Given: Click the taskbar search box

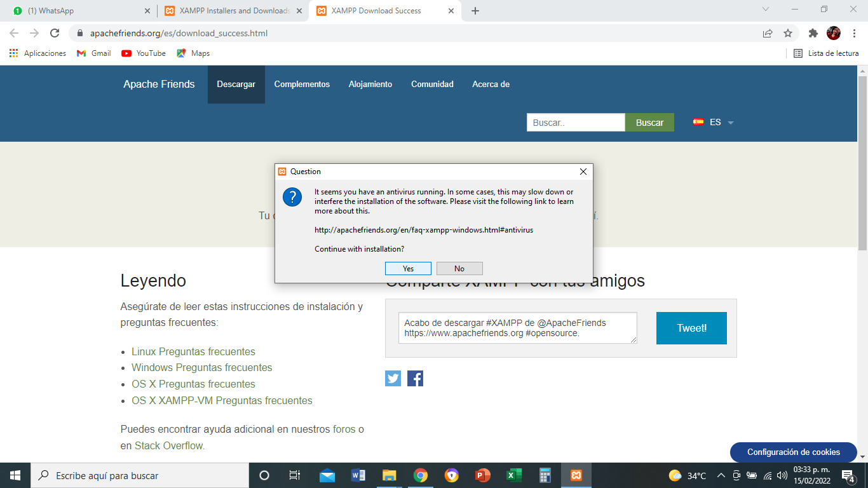Looking at the screenshot, I should pyautogui.click(x=140, y=475).
